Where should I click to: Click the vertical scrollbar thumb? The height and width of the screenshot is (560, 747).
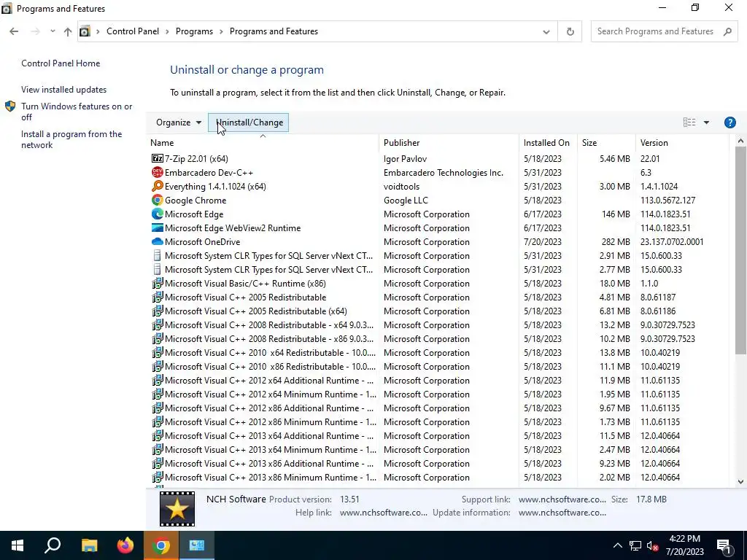point(740,251)
